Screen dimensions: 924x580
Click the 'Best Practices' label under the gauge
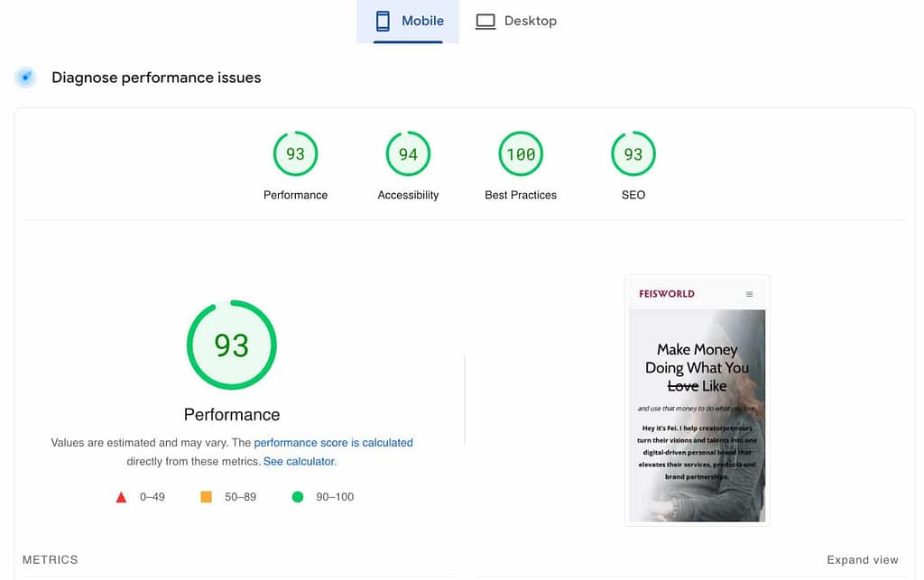coord(521,195)
